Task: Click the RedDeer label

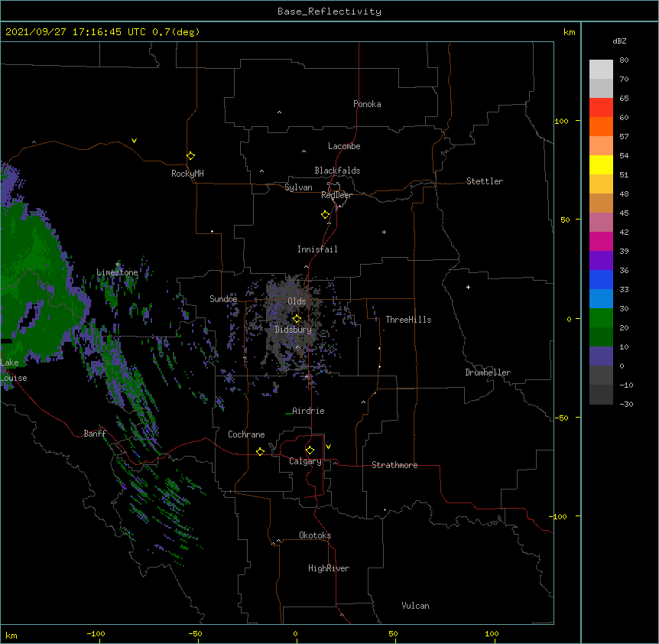Action: click(x=336, y=195)
